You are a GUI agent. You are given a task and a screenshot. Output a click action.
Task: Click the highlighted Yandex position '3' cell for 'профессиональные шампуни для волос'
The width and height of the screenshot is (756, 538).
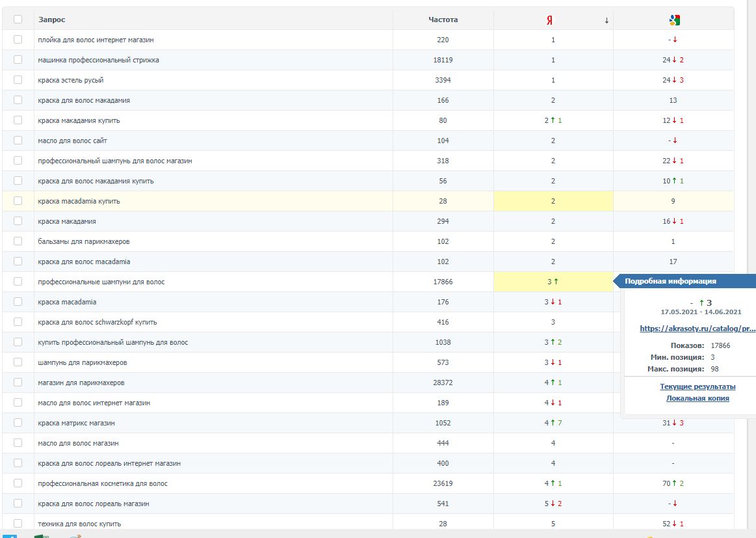coord(553,281)
